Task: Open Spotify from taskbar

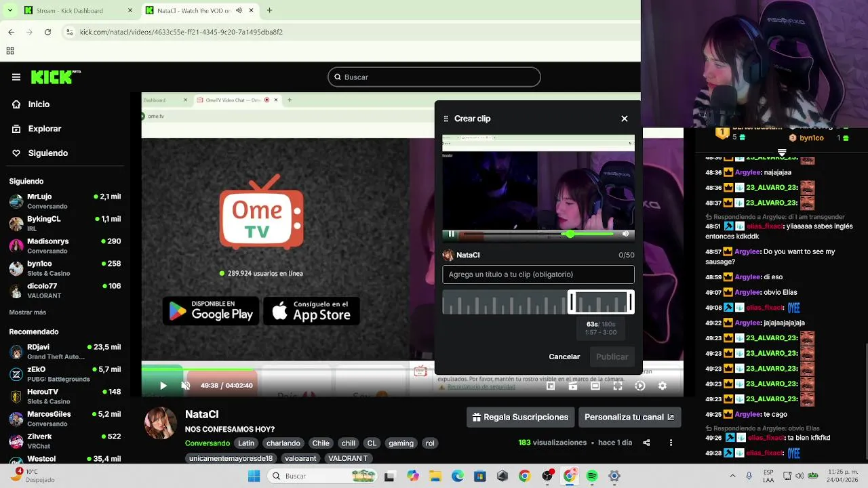Action: [x=592, y=476]
